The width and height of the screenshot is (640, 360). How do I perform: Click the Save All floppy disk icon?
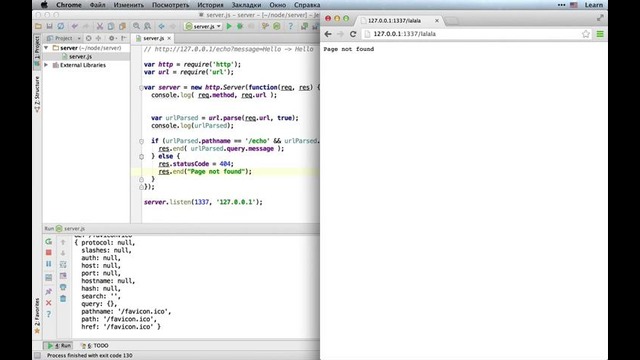[49, 26]
